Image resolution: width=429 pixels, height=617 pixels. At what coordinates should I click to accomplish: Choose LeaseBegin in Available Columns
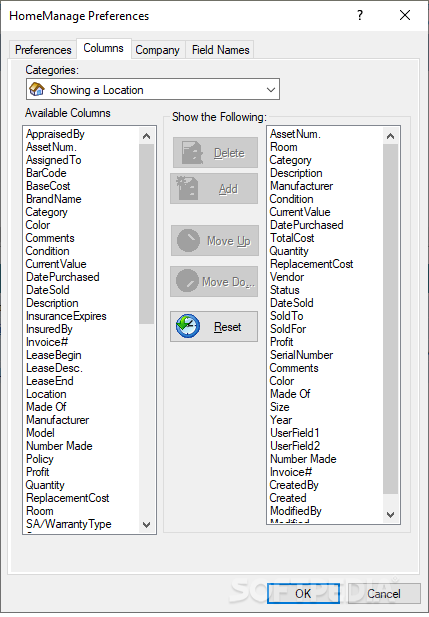pos(54,355)
